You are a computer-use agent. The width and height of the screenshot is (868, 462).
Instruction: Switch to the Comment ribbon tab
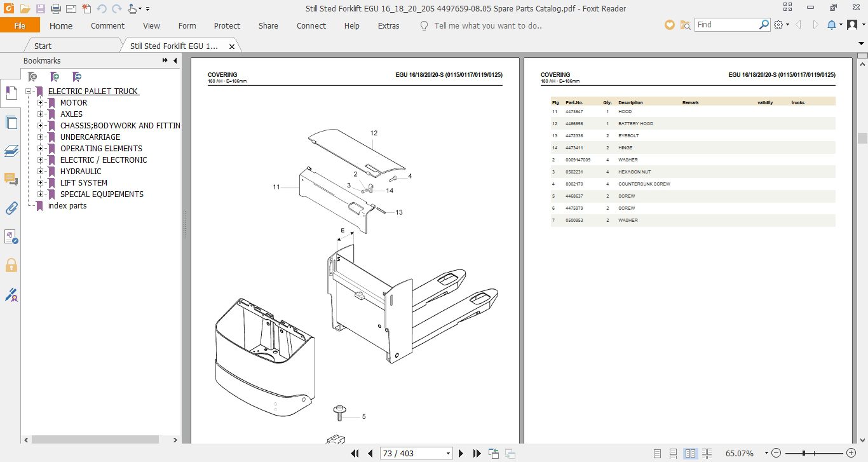coord(107,26)
